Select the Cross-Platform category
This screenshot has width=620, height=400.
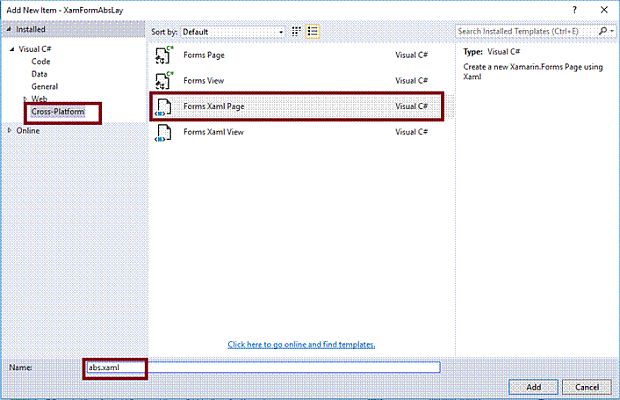tap(58, 111)
